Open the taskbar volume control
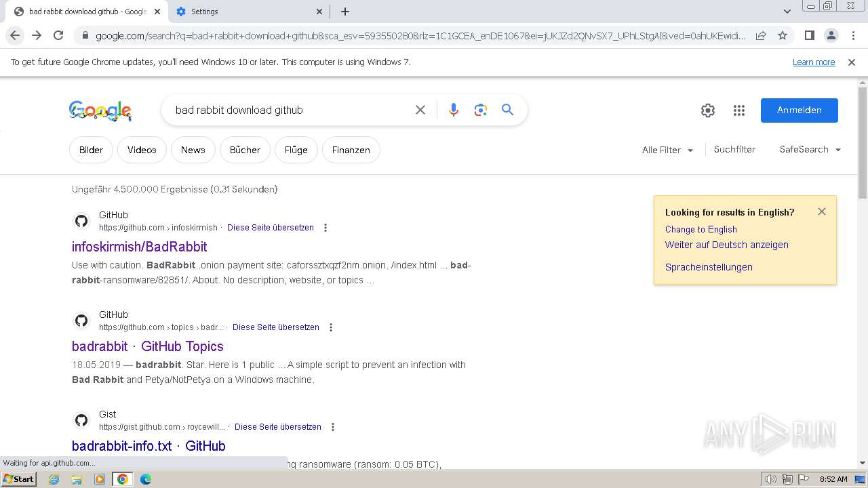868x488 pixels. (771, 479)
